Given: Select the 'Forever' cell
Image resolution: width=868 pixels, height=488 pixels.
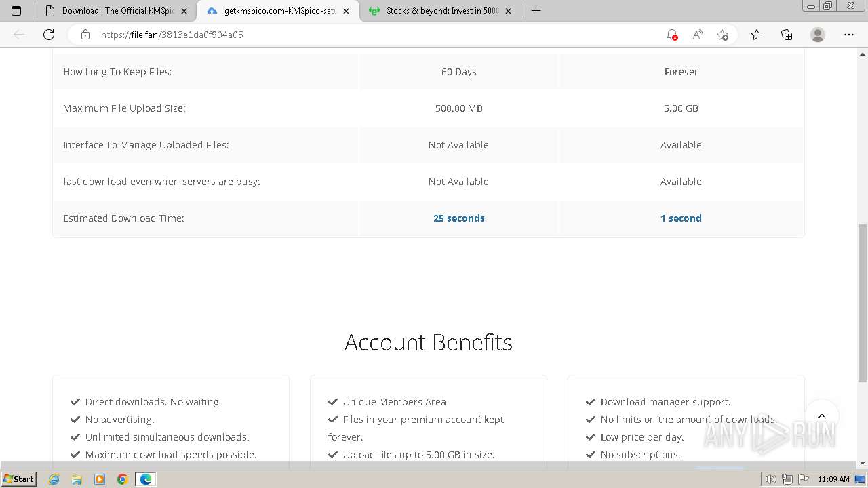Looking at the screenshot, I should click(x=681, y=72).
